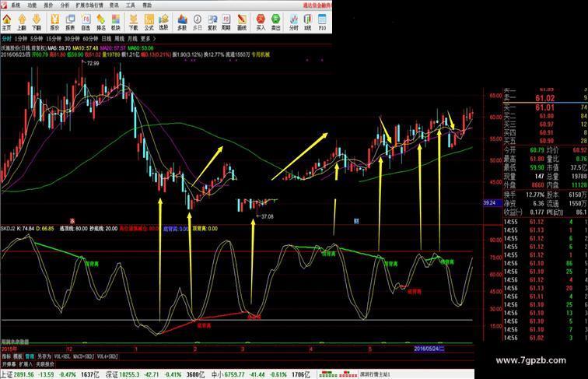Click the 下翻 page-down arrow icon

(x=37, y=22)
